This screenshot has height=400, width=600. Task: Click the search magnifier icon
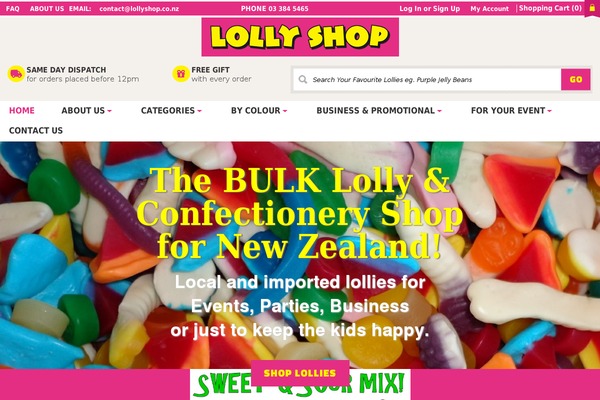pos(303,79)
